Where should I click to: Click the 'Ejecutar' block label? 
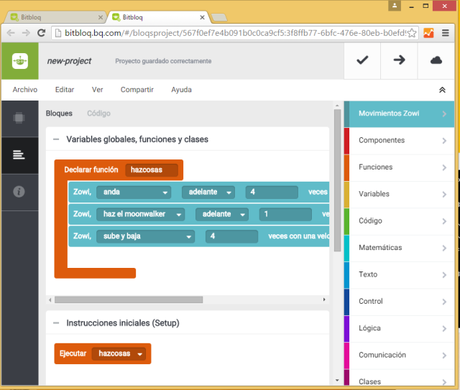73,354
